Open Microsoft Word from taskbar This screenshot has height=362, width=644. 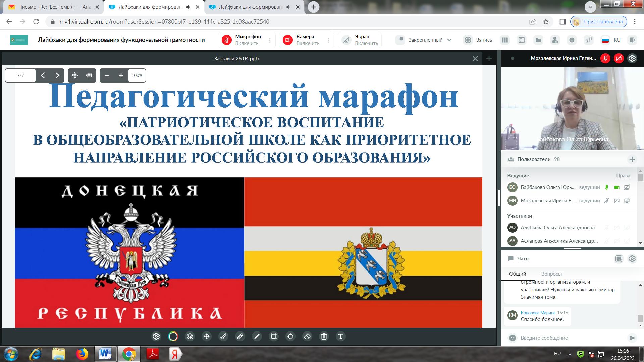point(105,354)
